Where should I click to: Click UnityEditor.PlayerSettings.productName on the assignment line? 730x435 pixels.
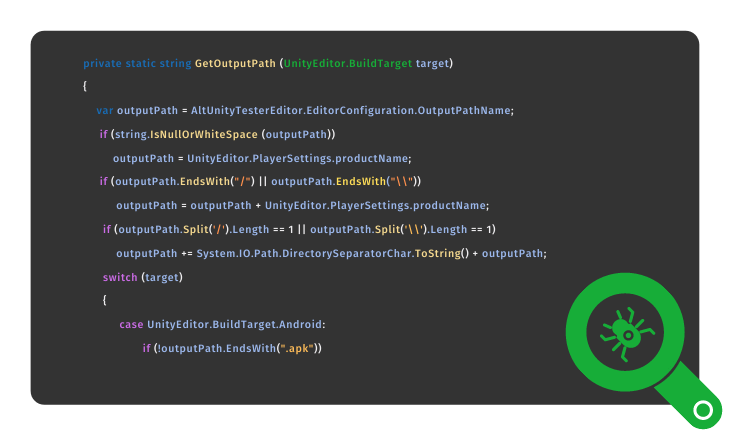pyautogui.click(x=297, y=158)
